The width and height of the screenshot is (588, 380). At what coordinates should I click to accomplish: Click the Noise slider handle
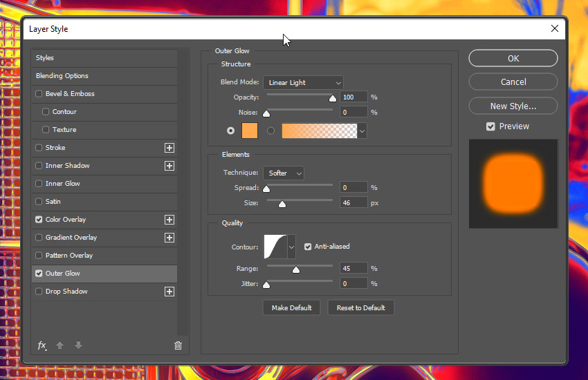click(x=266, y=113)
